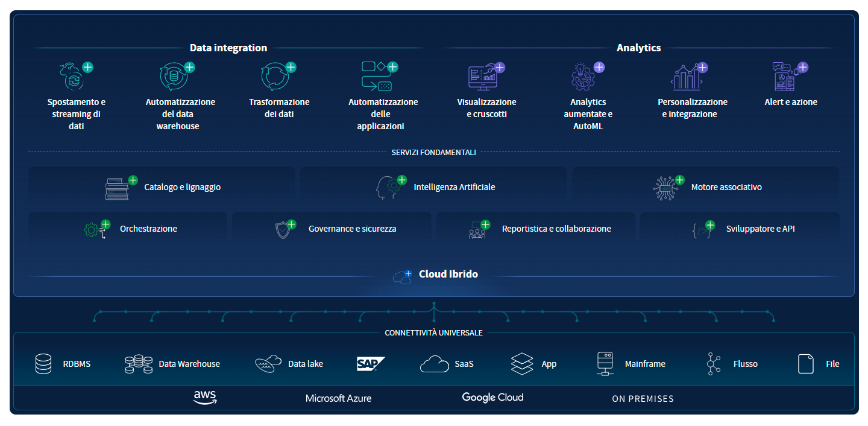Select the Flusso label
The image size is (868, 426).
tap(746, 364)
